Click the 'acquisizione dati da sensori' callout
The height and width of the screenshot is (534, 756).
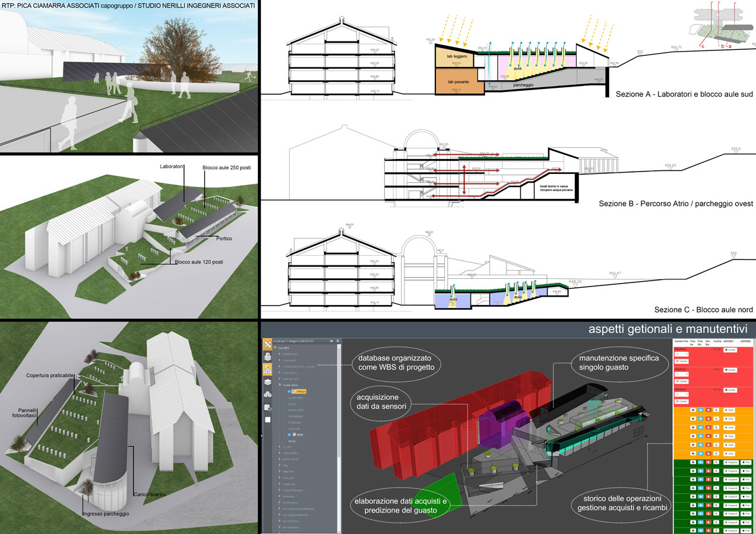[382, 402]
